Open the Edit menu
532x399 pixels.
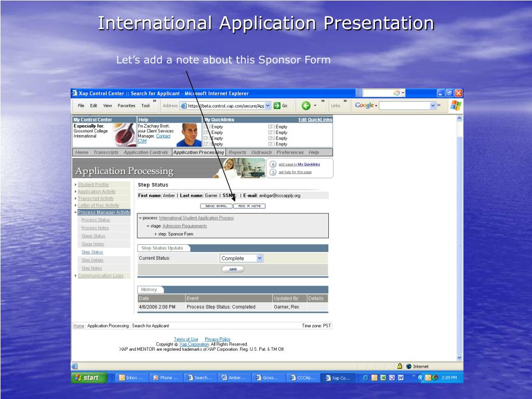[94, 105]
